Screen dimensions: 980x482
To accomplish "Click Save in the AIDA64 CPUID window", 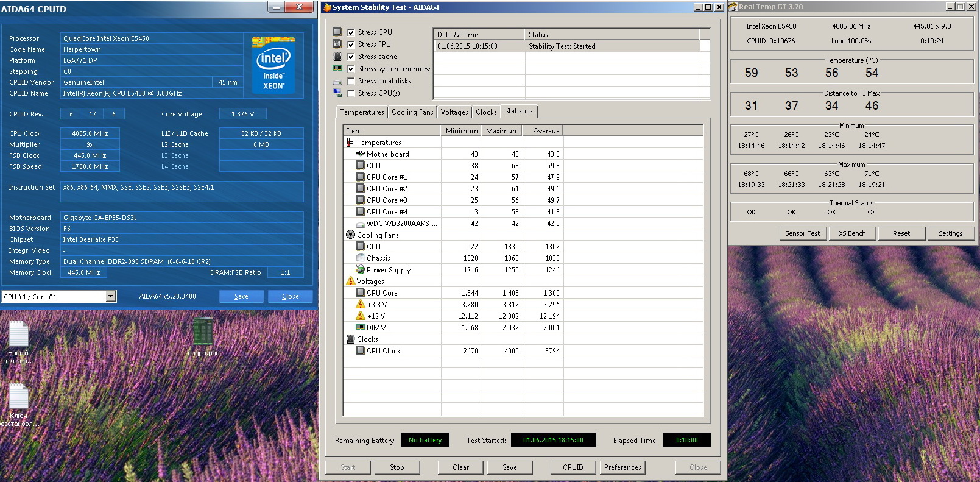I will pyautogui.click(x=242, y=296).
